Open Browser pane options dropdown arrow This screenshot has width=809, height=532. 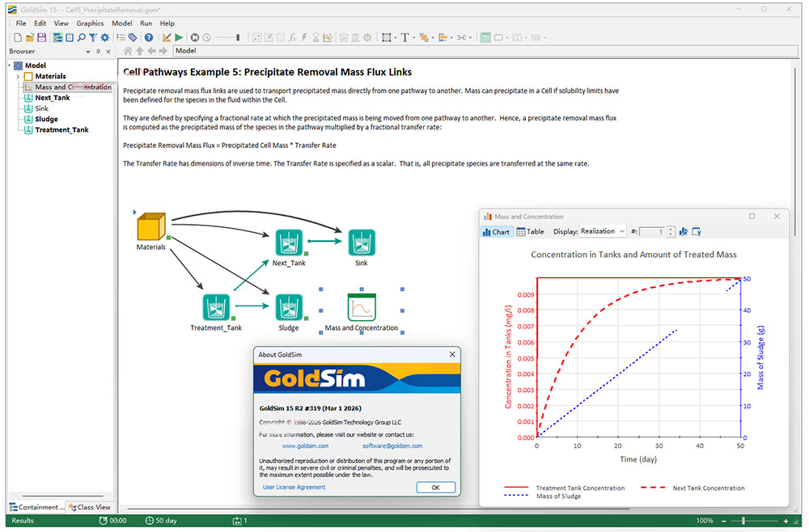87,52
